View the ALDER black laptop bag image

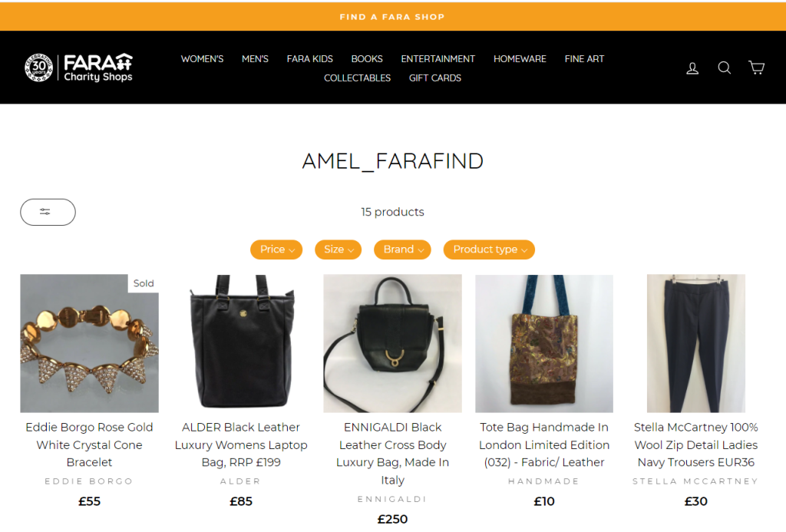click(241, 343)
